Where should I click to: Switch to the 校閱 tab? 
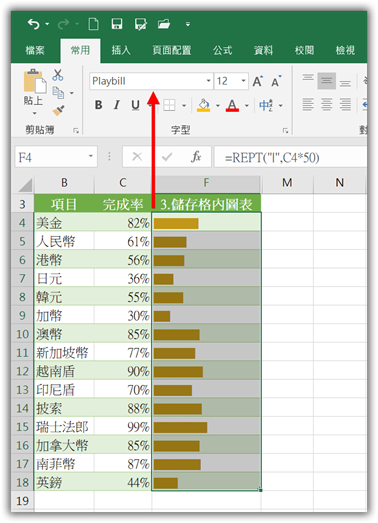304,50
